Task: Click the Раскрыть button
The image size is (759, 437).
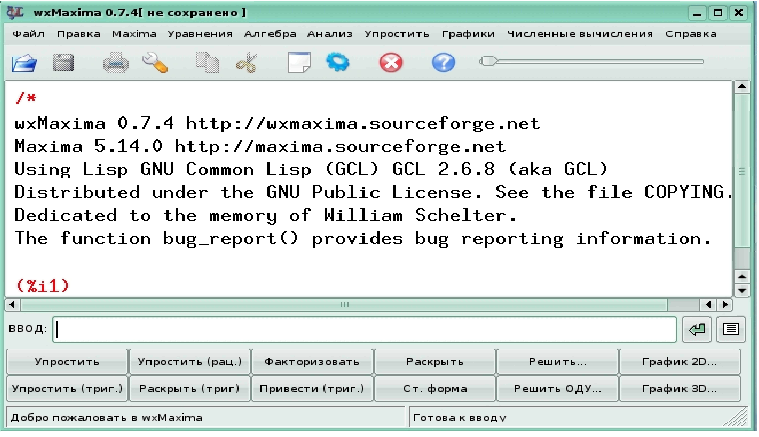Action: pos(435,362)
